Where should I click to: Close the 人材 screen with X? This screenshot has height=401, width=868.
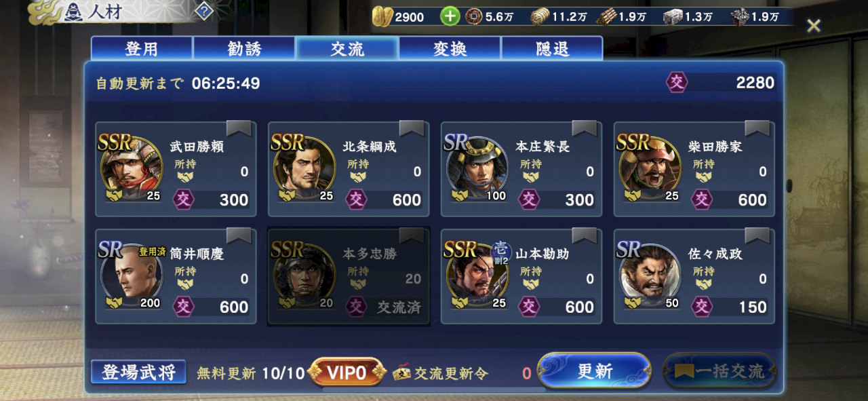click(x=813, y=26)
